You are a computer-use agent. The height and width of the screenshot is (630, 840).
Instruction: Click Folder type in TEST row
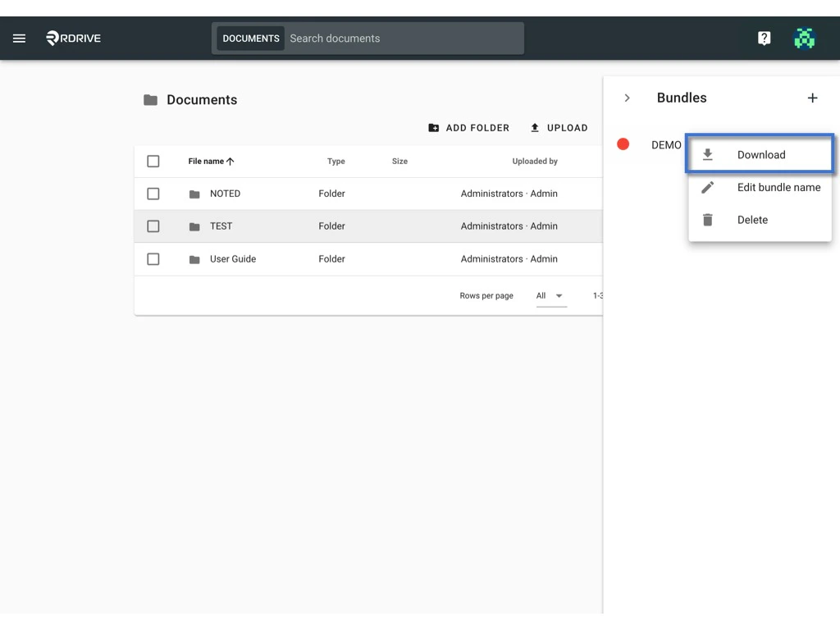[x=331, y=226]
